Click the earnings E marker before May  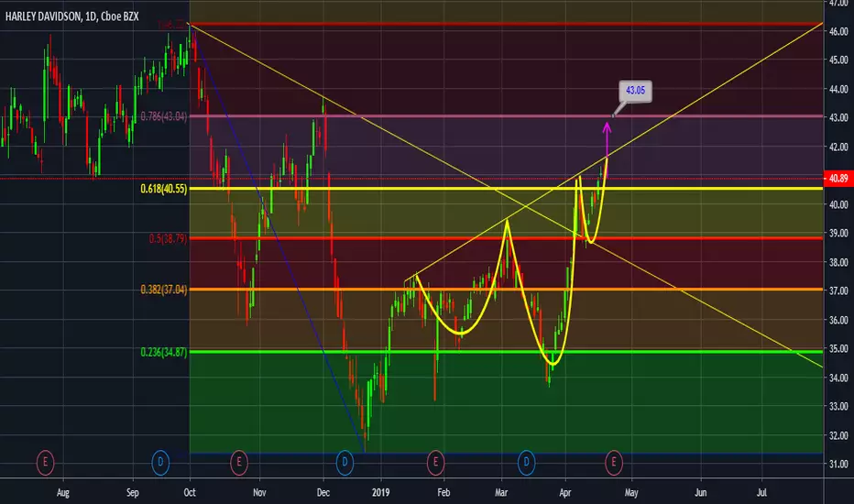(x=614, y=463)
